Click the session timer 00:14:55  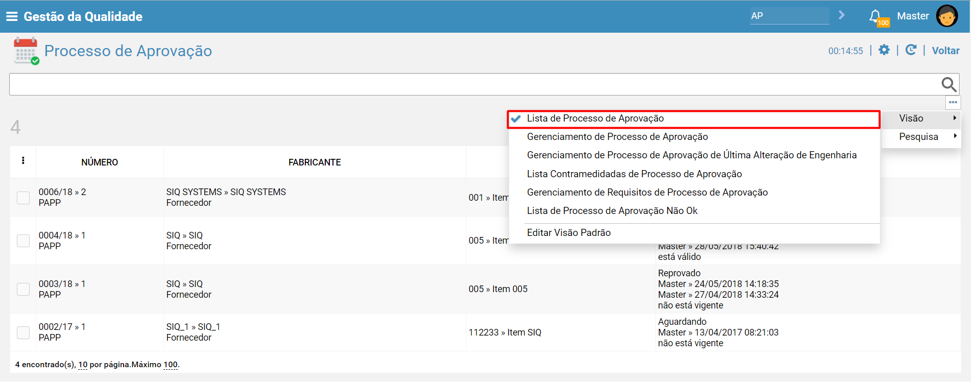846,51
